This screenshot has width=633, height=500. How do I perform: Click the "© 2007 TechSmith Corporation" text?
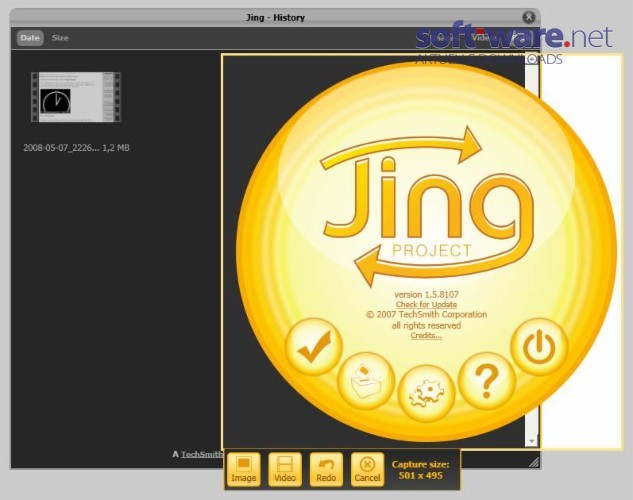point(426,314)
